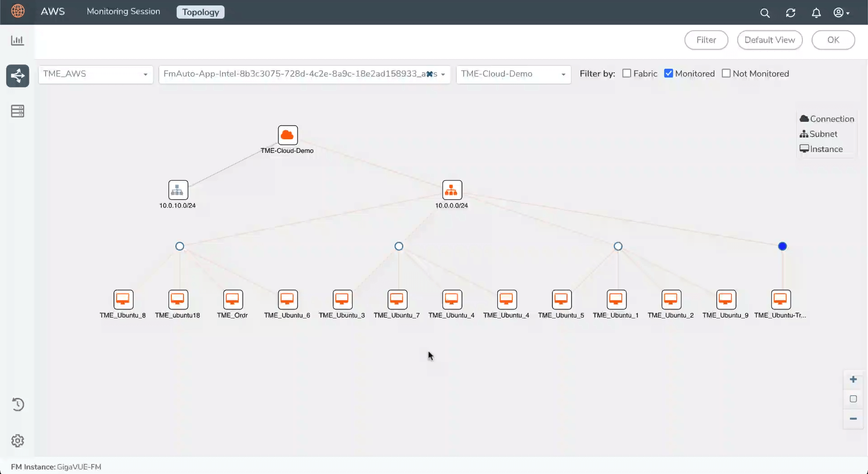Open the notifications bell
Screen dimensions: 868x474
point(816,13)
